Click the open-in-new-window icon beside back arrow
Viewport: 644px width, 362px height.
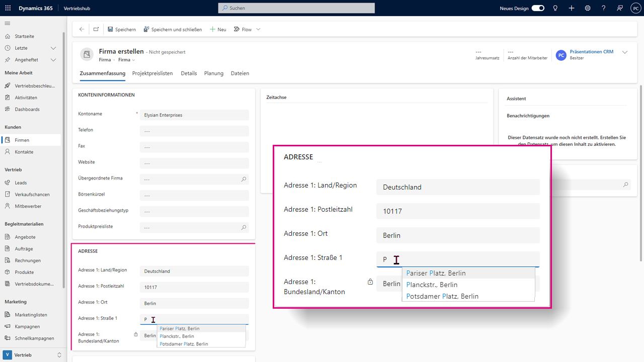coord(96,29)
